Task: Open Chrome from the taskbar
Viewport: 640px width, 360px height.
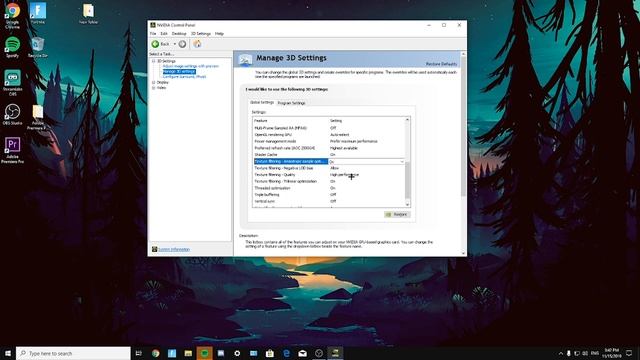Action: (x=156, y=353)
